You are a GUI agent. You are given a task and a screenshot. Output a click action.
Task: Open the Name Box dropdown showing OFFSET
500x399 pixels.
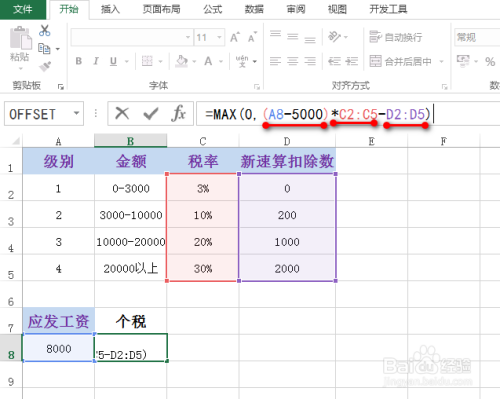(x=76, y=113)
